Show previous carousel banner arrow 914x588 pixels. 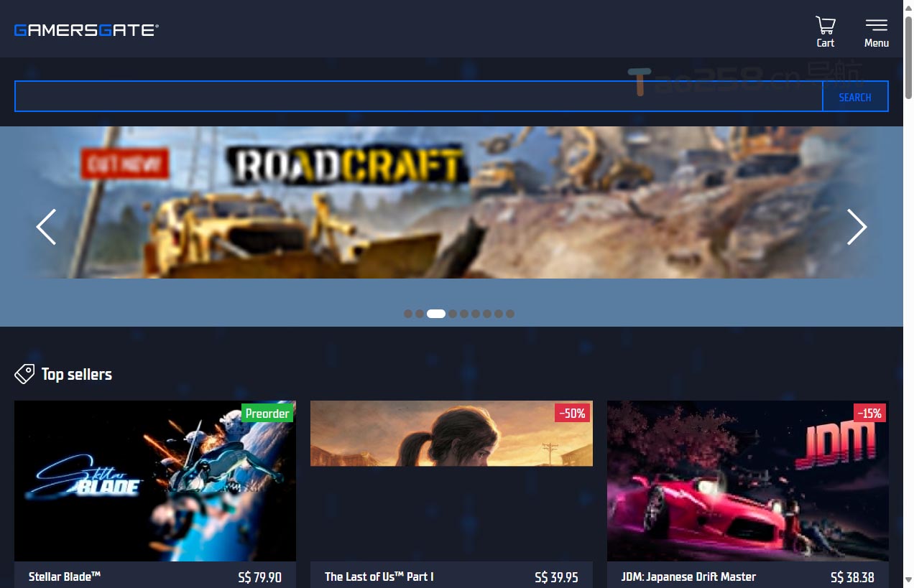(x=46, y=227)
